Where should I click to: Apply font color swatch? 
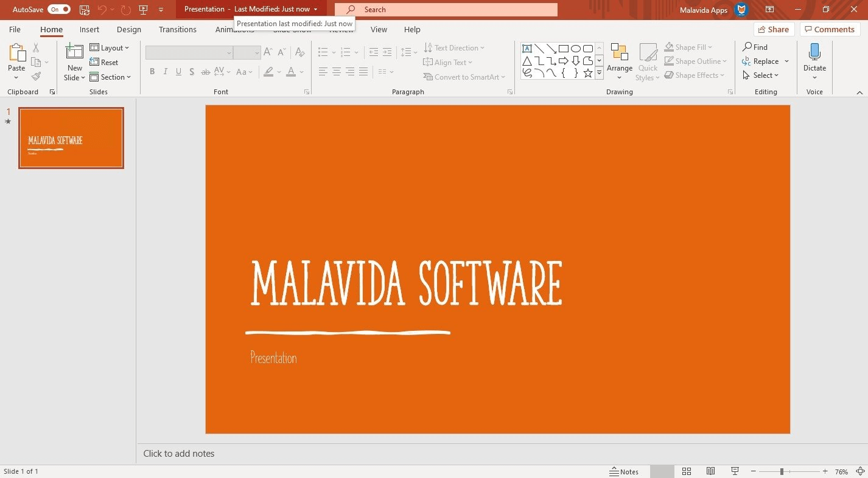coord(291,72)
